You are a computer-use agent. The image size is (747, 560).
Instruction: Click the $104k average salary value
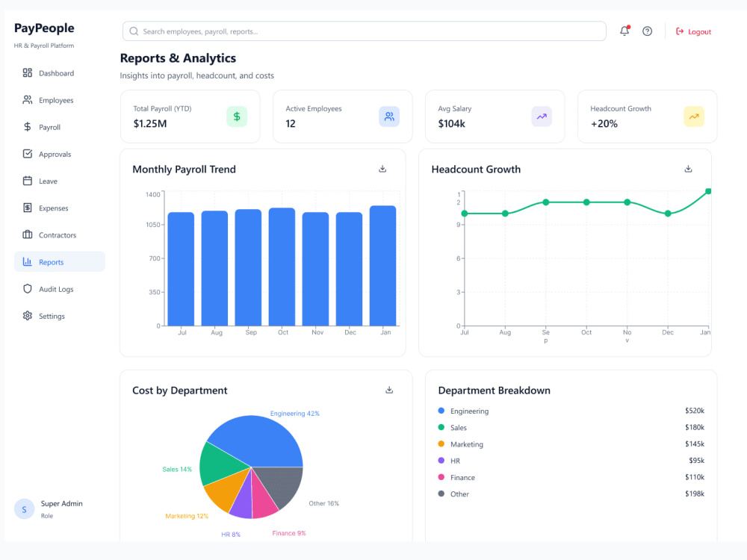[452, 124]
